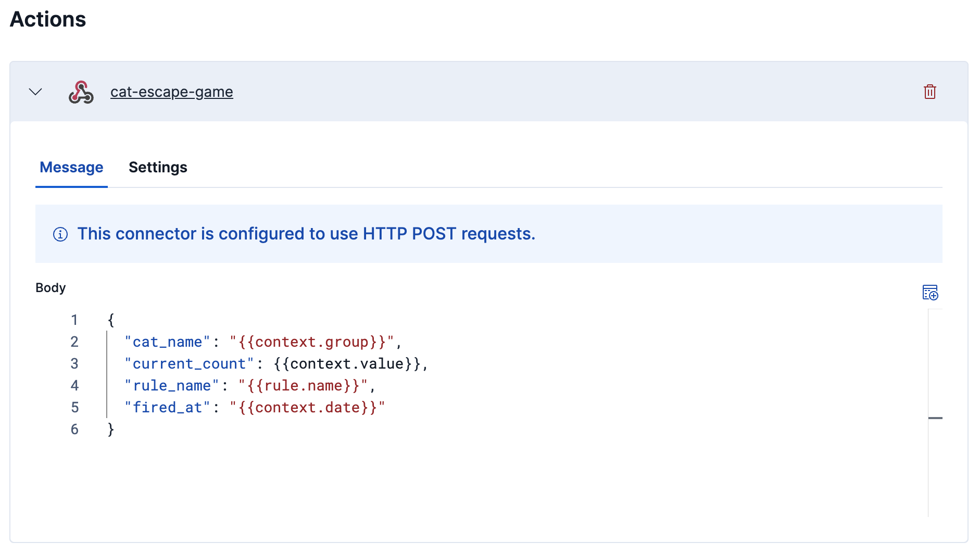Click the {{context.value}} variable text
Viewport: 980px width, 555px height.
point(346,363)
